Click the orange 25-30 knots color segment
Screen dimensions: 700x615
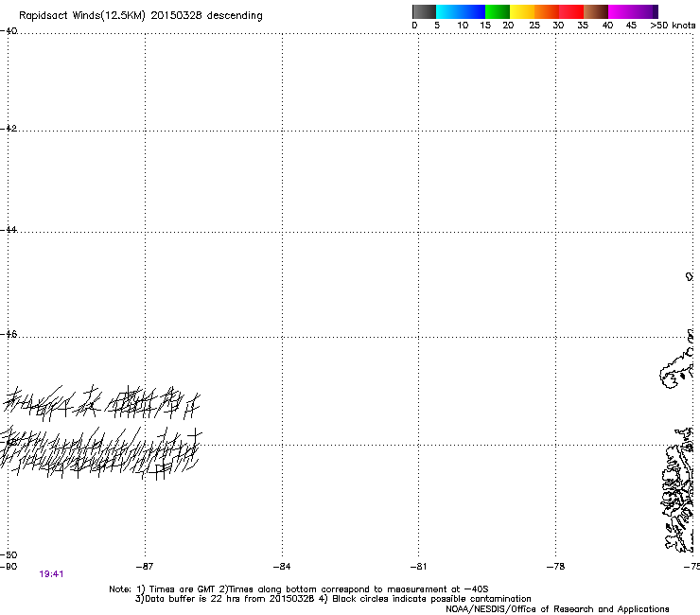click(x=547, y=11)
